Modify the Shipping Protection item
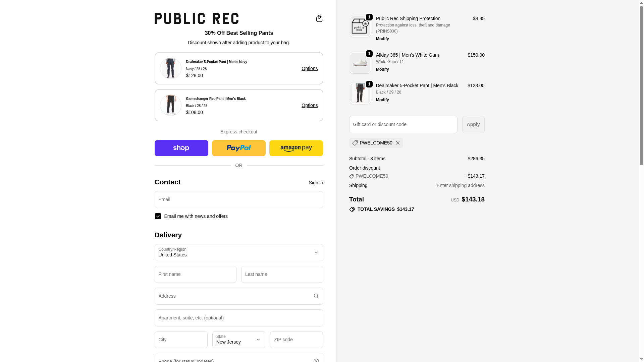The image size is (644, 362). pyautogui.click(x=382, y=39)
